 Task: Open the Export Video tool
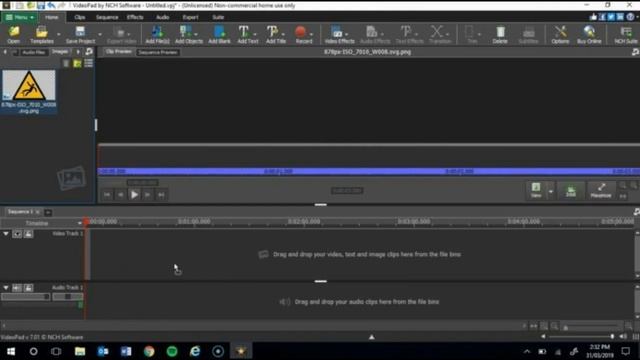coord(121,34)
